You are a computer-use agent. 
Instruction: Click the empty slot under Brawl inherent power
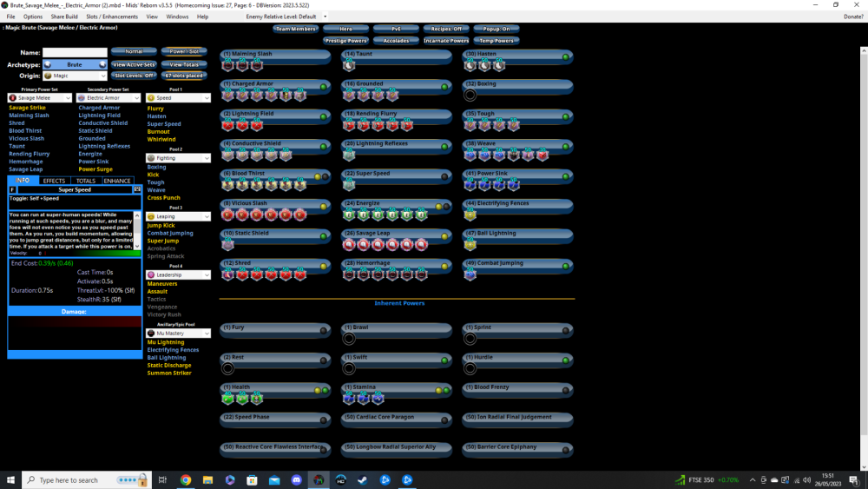[x=349, y=339]
